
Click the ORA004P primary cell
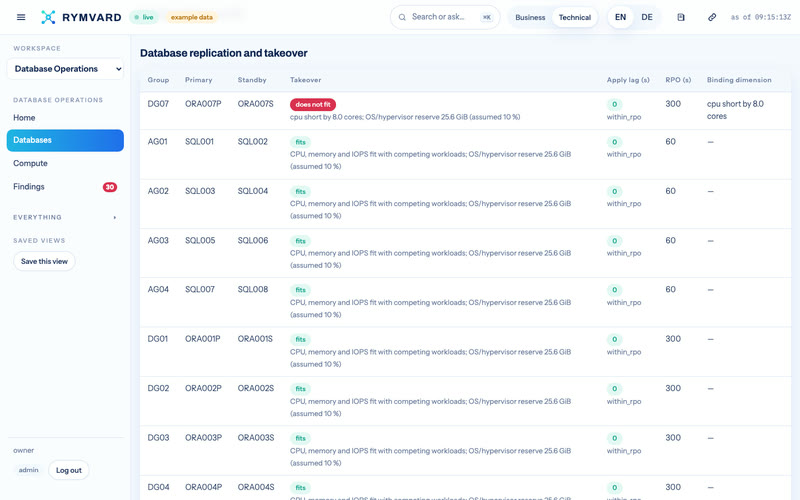(x=203, y=488)
